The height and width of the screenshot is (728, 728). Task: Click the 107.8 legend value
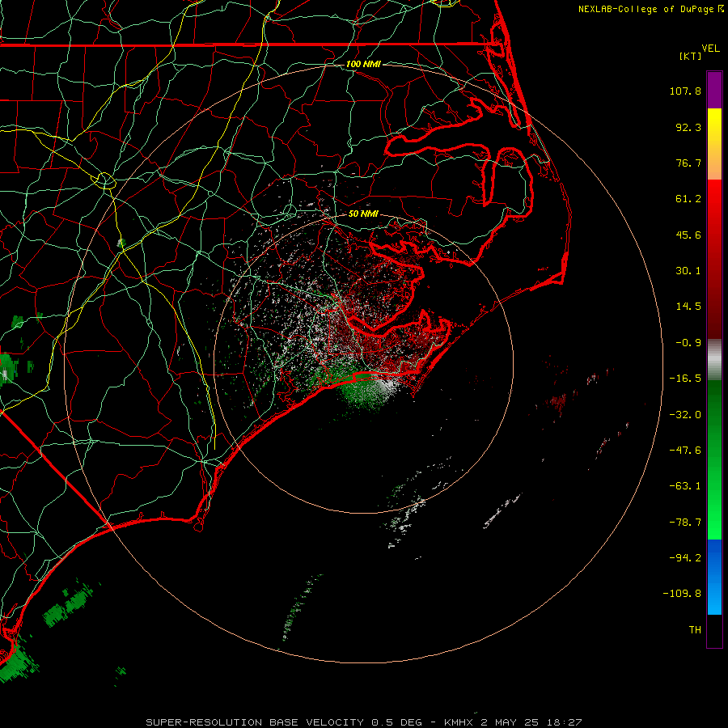pos(685,91)
